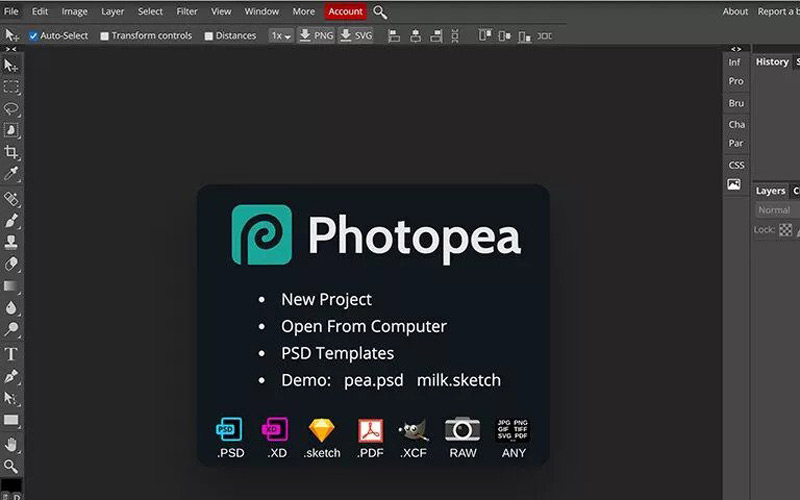Select the Eyedropper tool

[11, 173]
